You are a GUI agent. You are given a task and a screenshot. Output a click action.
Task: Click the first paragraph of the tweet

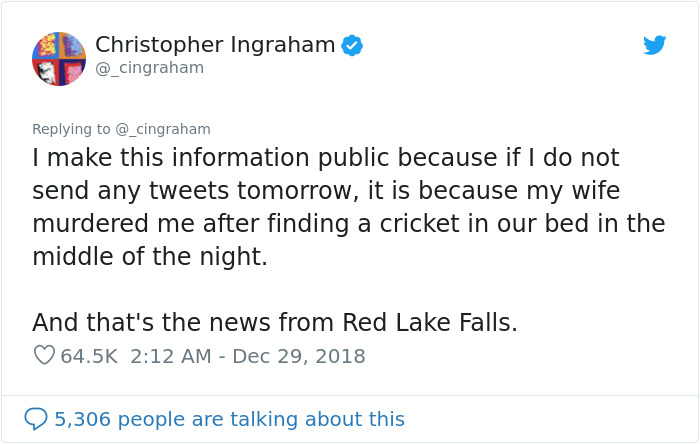(x=340, y=207)
